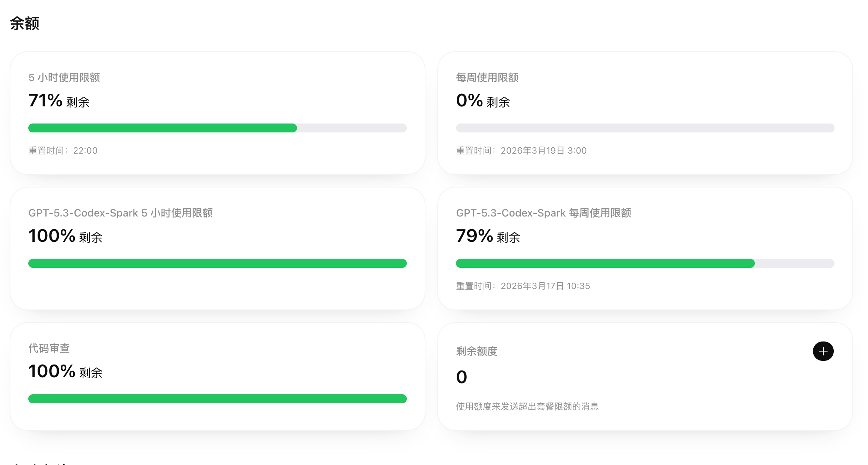Click the plus icon to add credits

(823, 351)
